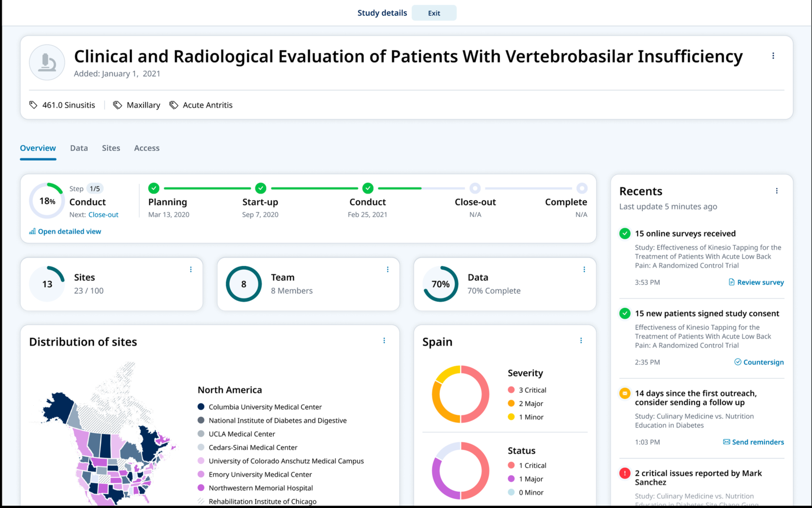Select the orange reminder icon on outreach notification
The image size is (812, 508).
tap(625, 393)
